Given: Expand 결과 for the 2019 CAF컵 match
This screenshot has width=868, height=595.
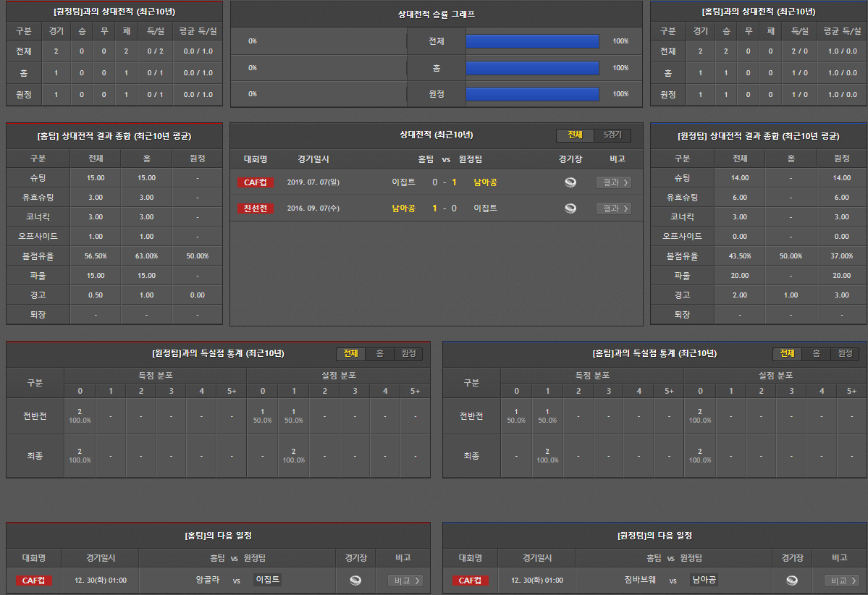Looking at the screenshot, I should click(613, 182).
